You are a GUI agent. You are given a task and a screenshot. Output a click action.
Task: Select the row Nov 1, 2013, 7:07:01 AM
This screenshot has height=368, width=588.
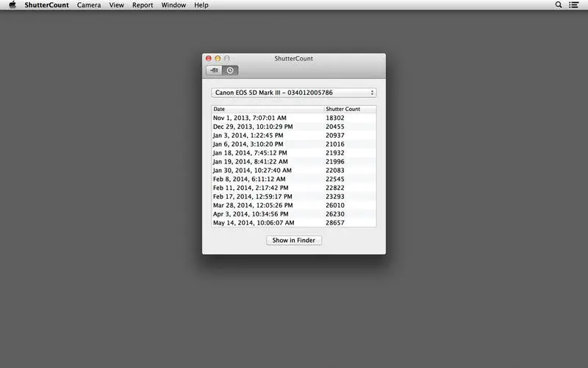293,118
